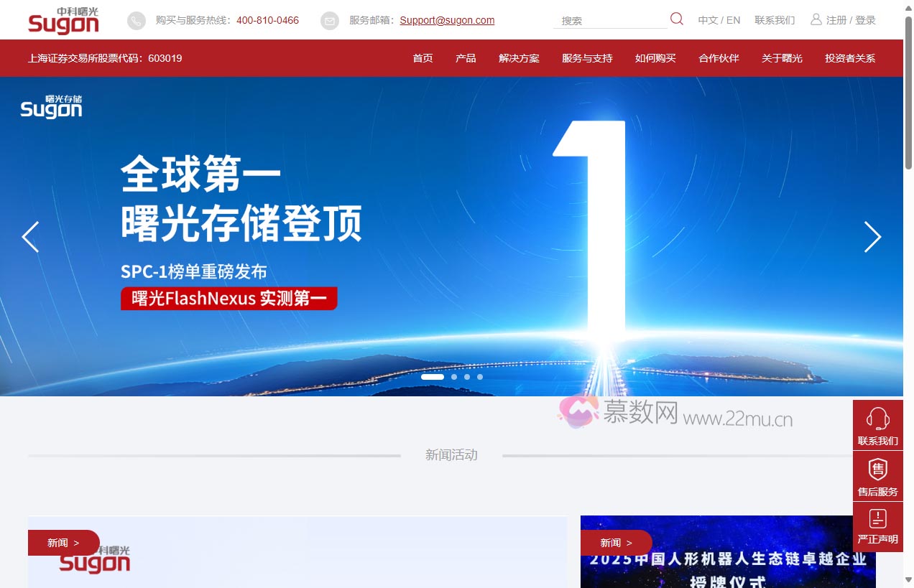Go back a slide with the left arrow

click(x=31, y=237)
